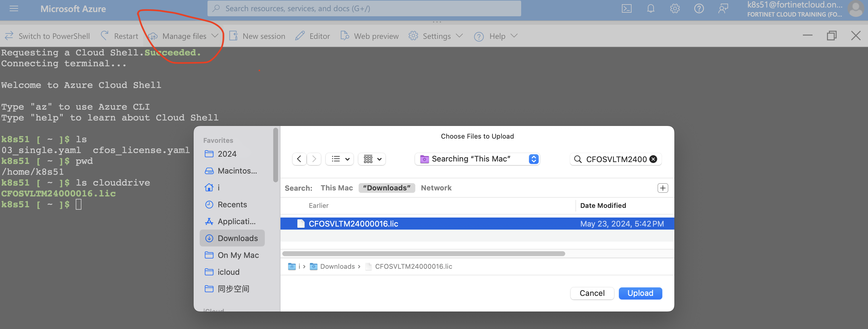Open 2024 folder in Favorites sidebar
Screen dimensions: 868x329
pyautogui.click(x=233, y=154)
